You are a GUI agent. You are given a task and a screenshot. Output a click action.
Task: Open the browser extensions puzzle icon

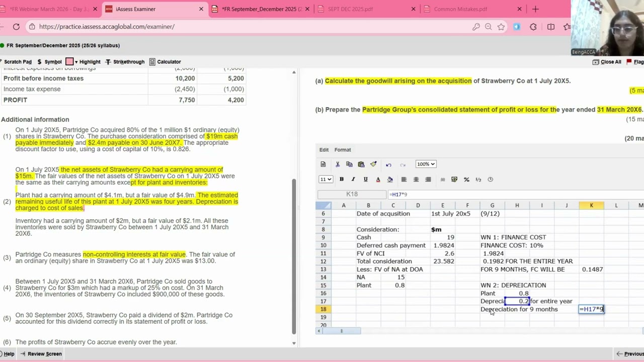tap(533, 27)
